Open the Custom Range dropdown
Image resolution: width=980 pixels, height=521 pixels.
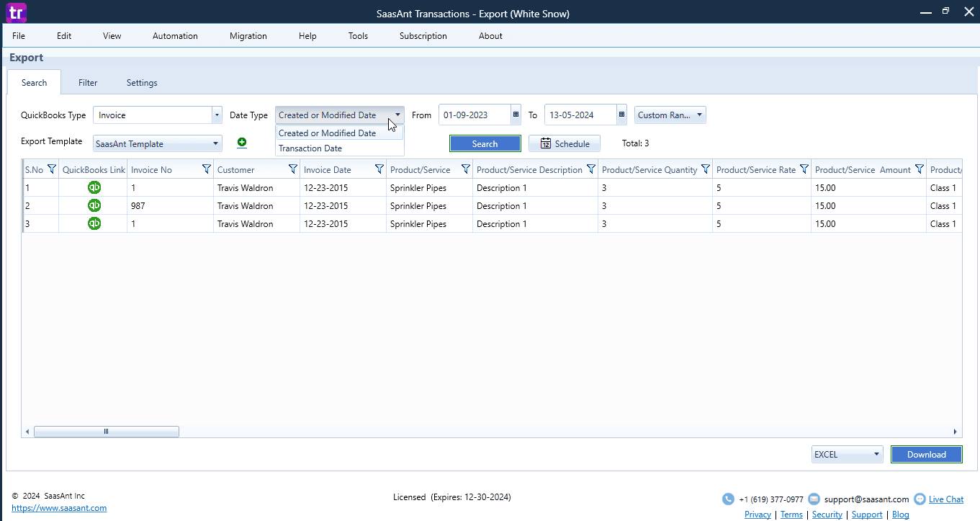(670, 115)
